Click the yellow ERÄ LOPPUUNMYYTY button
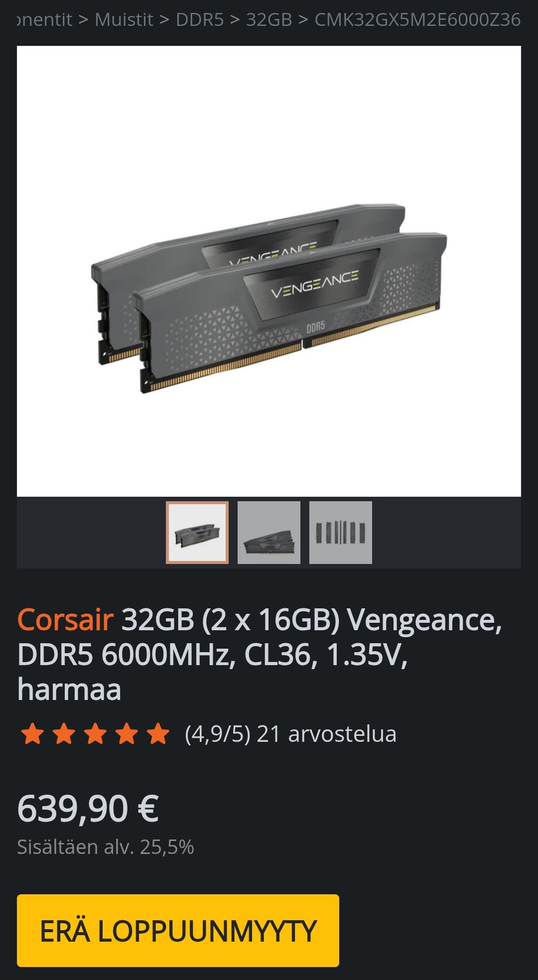The width and height of the screenshot is (538, 980). (178, 931)
